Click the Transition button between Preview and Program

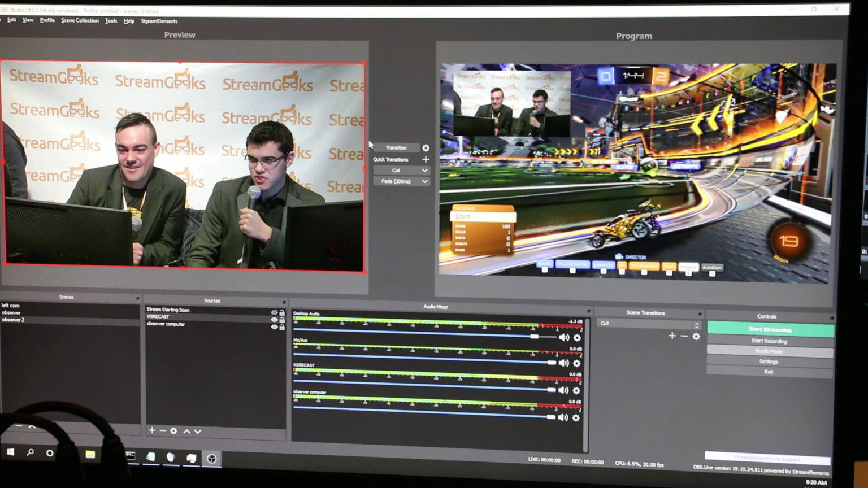396,147
